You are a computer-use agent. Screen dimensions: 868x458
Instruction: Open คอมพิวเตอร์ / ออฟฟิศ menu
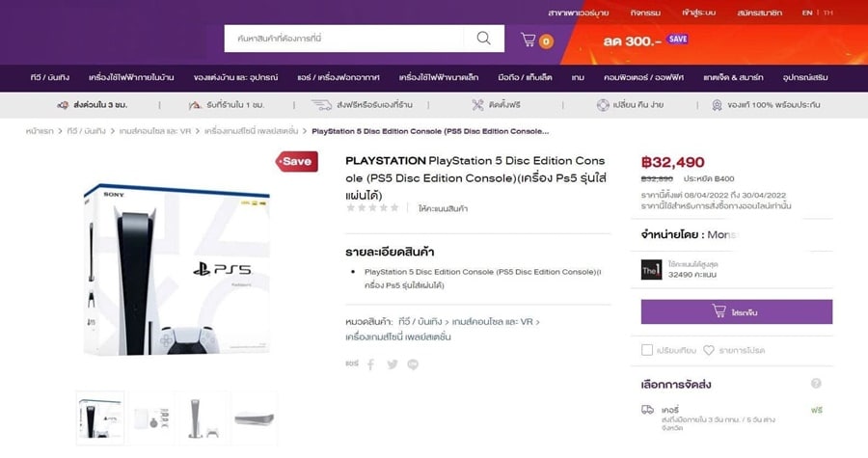(x=644, y=77)
